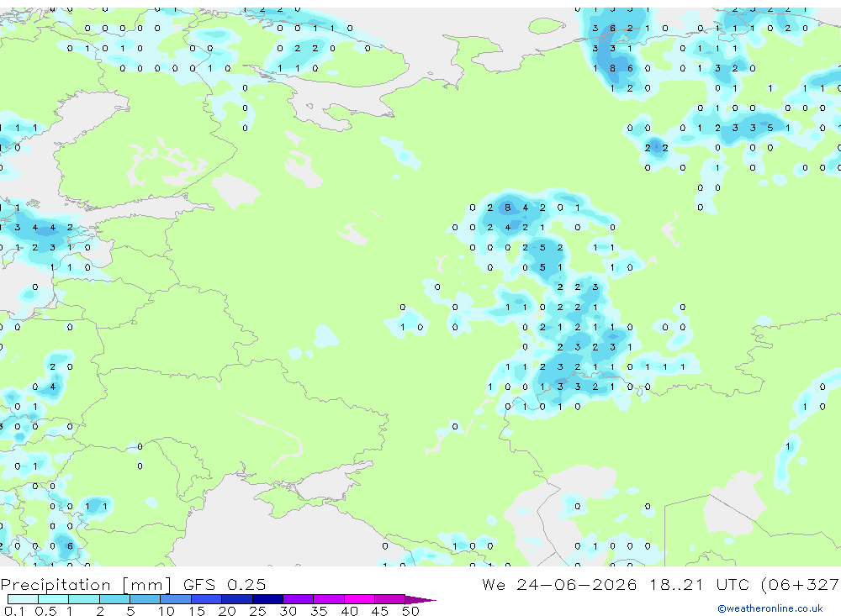
Task: Click the 'We 24-06-2026' date text
Action: pos(559,584)
